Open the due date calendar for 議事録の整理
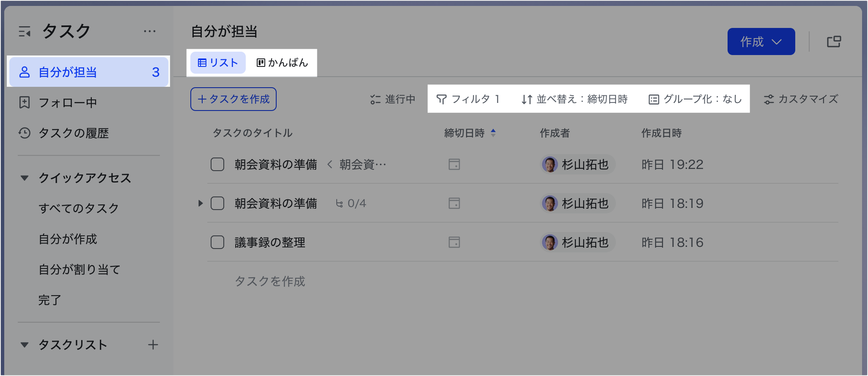 (x=454, y=242)
